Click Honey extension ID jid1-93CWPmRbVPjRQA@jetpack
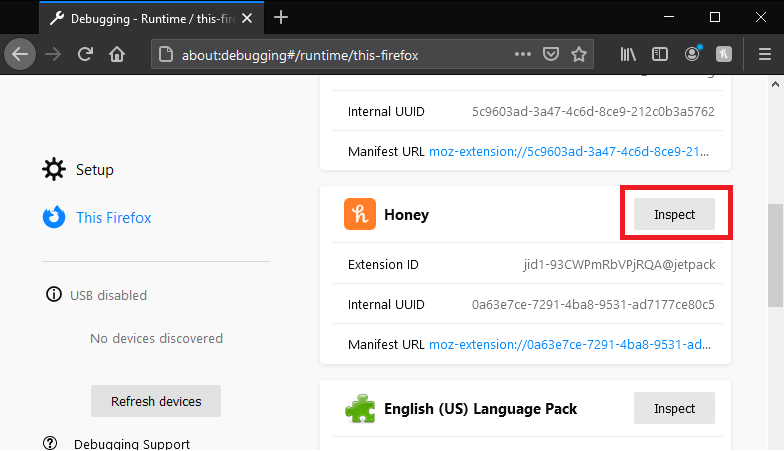 coord(620,264)
